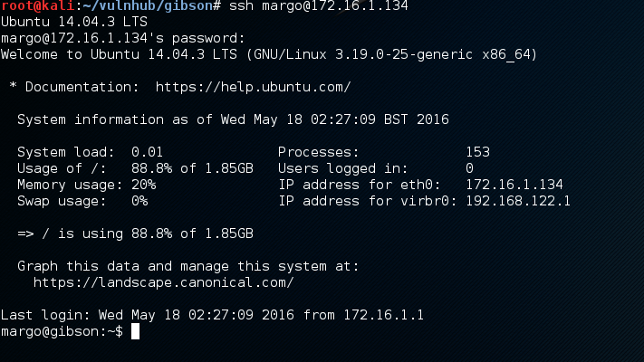644x362 pixels.
Task: Click the Last login line text
Action: (x=212, y=315)
